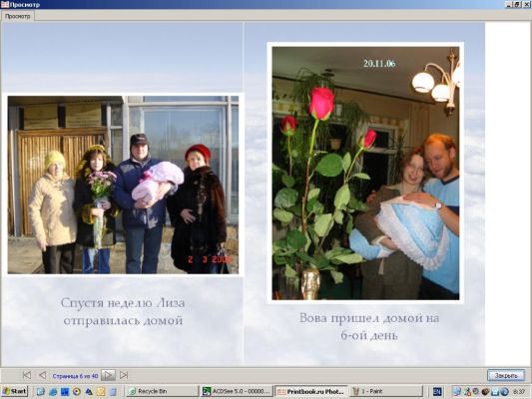Viewport: 532px width, 399px height.
Task: Click the first quick launch icon after Start
Action: (x=40, y=391)
